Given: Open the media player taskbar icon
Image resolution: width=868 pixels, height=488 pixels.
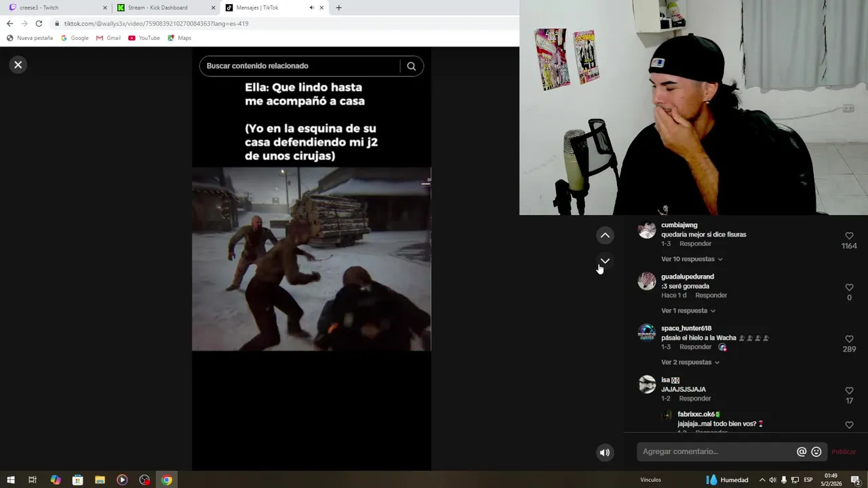Looking at the screenshot, I should point(122,480).
